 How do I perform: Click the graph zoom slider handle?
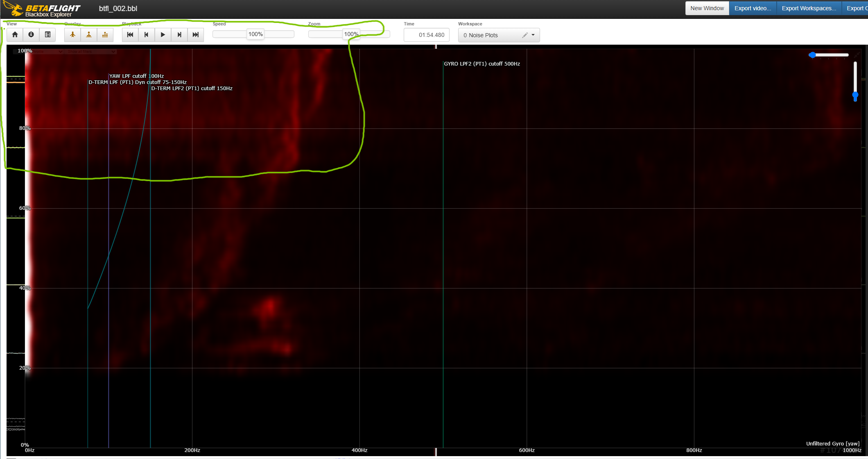351,34
